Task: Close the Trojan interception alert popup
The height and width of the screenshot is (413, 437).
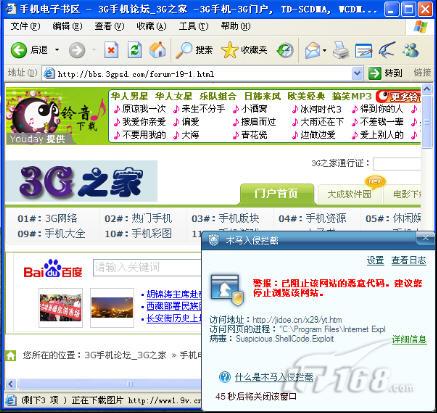Action: [x=426, y=237]
